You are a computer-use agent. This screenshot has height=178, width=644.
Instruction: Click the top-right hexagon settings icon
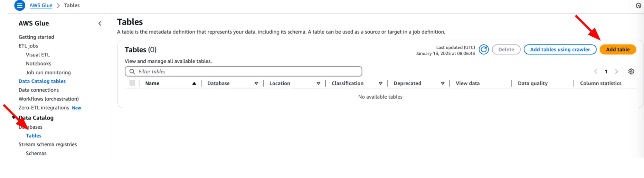tap(638, 6)
